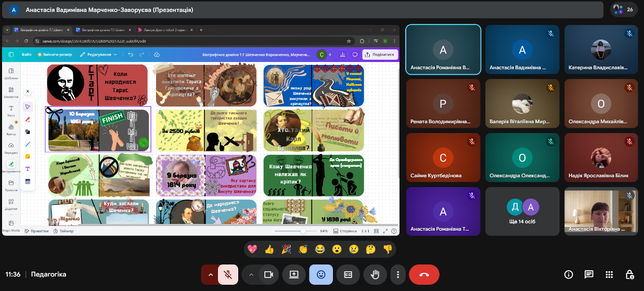Open the chat panel
This screenshot has height=291, width=644.
(589, 274)
